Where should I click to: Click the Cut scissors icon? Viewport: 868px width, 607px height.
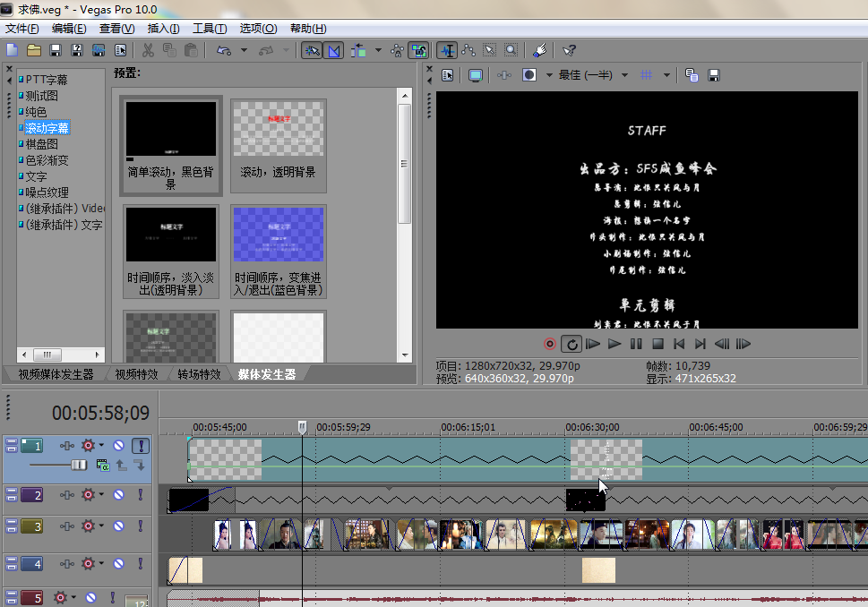tap(148, 50)
